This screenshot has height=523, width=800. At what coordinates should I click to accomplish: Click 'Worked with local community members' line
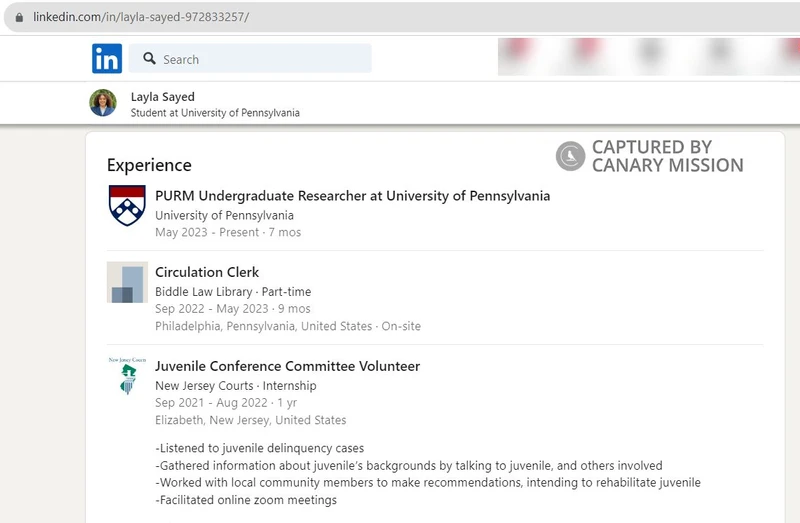pos(428,482)
